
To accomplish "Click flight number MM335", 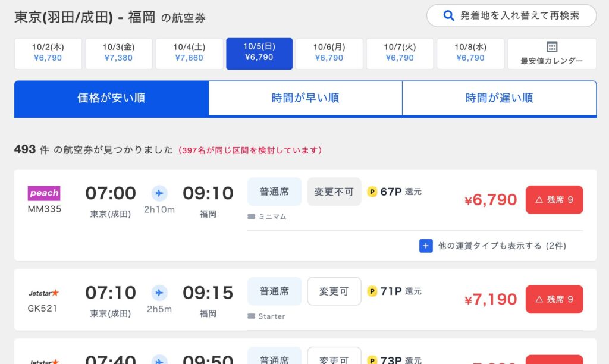I will pos(44,209).
